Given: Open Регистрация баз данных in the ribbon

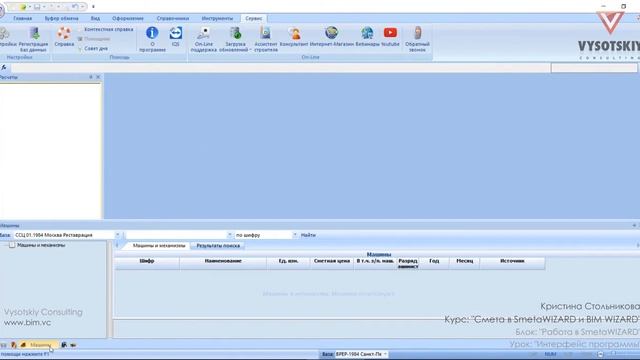Looking at the screenshot, I should [33, 39].
